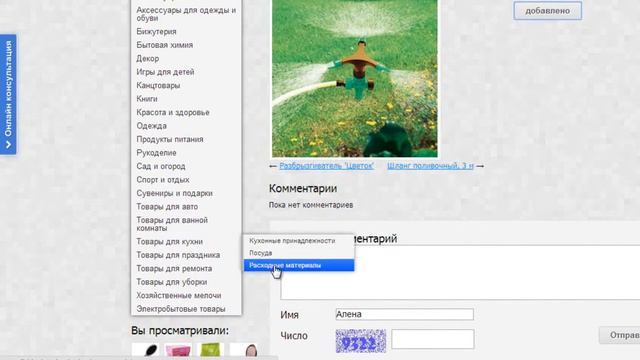
Task: Click the chevron icon on consultation tab
Action: pos(8,145)
